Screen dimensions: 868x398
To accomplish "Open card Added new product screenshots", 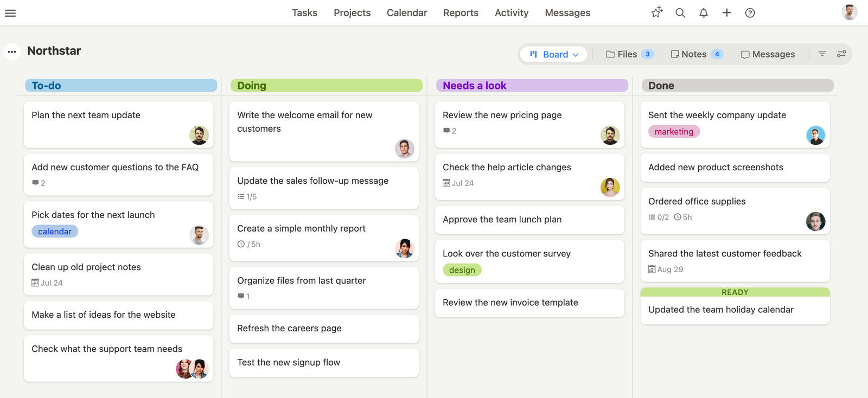I will 735,168.
